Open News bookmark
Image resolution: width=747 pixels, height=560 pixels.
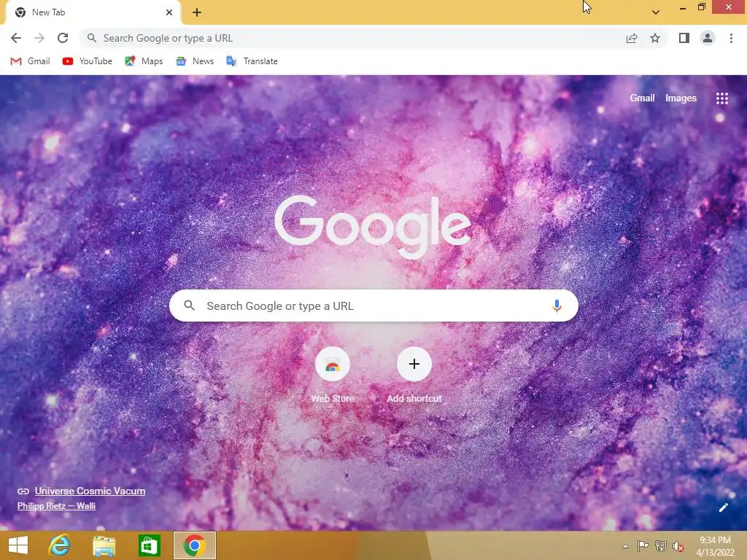195,61
